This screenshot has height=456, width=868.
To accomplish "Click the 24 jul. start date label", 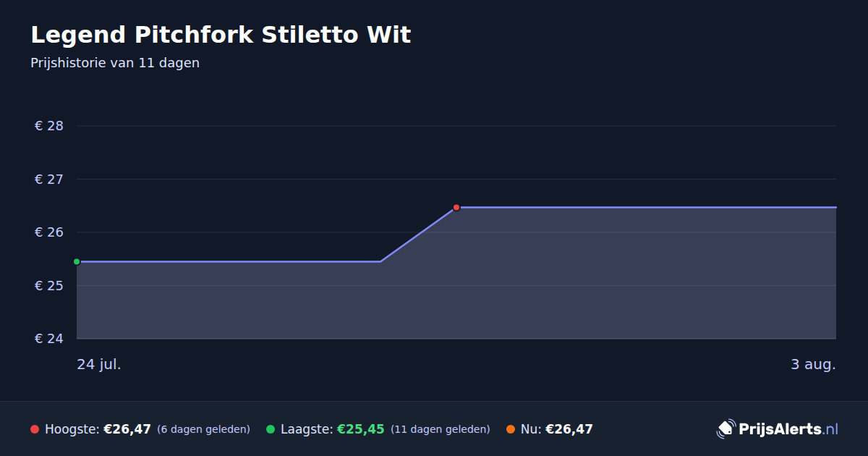I will tap(99, 364).
